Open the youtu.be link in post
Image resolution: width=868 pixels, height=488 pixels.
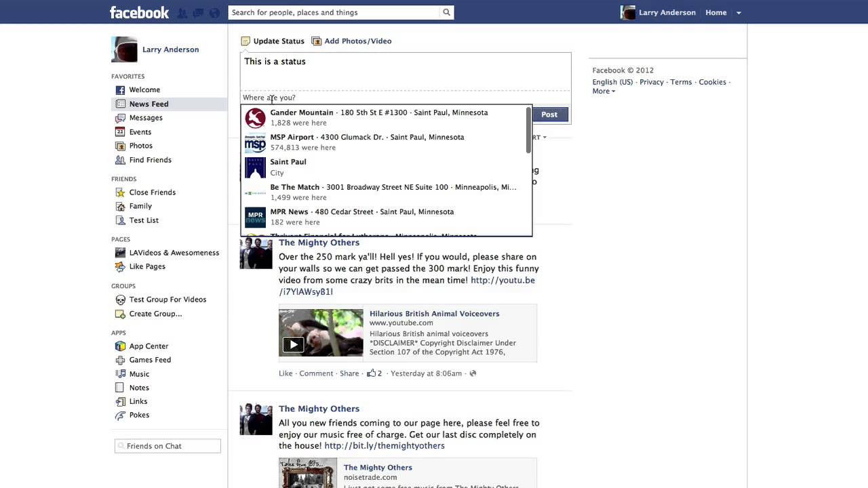[407, 286]
